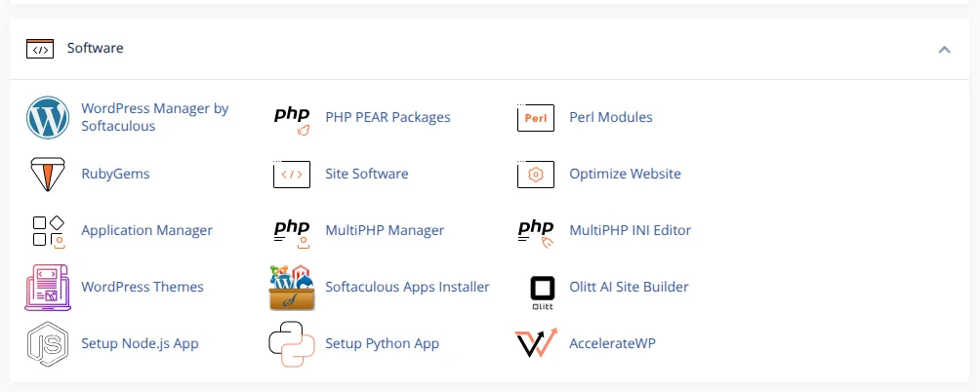The height and width of the screenshot is (392, 980).
Task: Click the WordPress logo icon
Action: [48, 117]
